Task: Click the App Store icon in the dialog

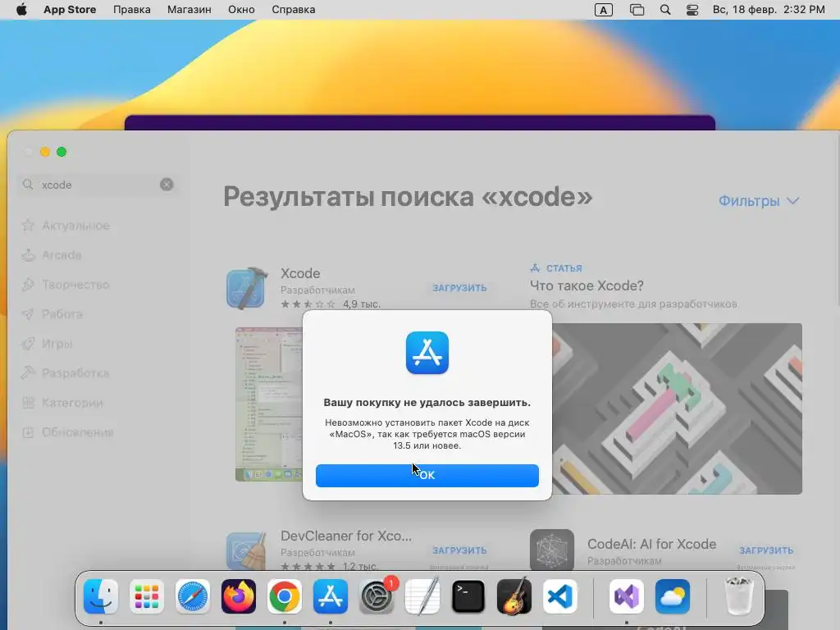Action: [x=427, y=353]
